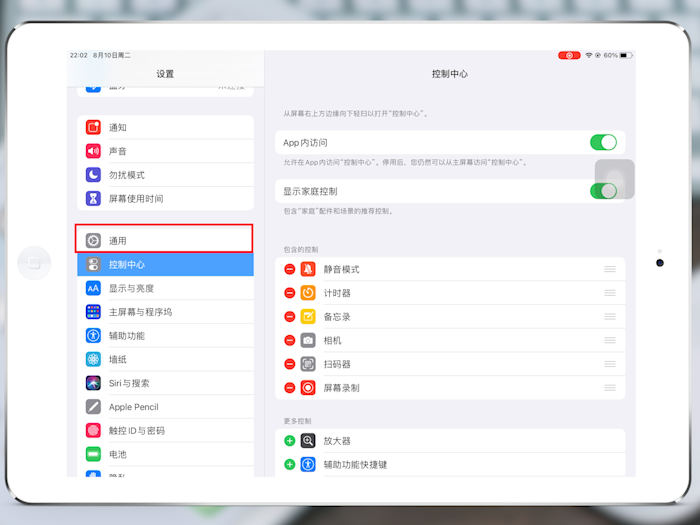
Task: Remove 屏幕录制 with red minus
Action: (x=290, y=388)
